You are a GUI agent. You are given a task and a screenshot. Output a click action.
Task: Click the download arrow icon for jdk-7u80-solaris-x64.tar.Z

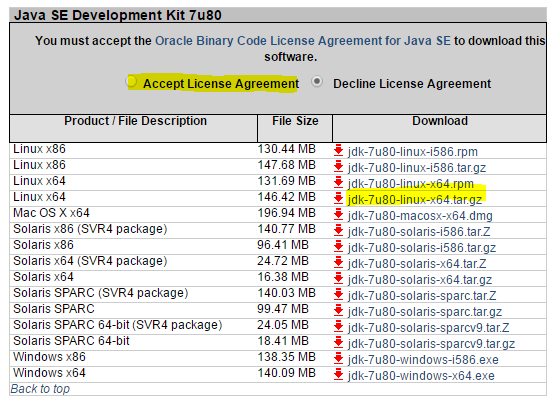[339, 262]
